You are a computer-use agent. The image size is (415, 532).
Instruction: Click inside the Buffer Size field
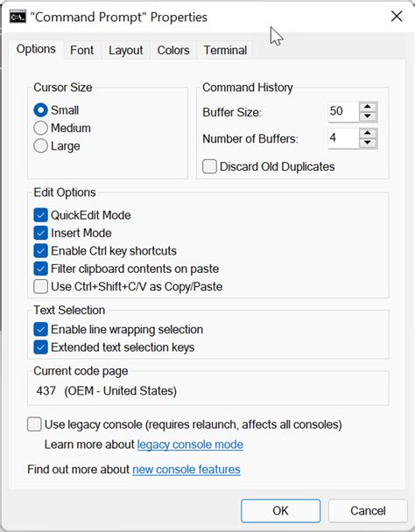coord(343,112)
